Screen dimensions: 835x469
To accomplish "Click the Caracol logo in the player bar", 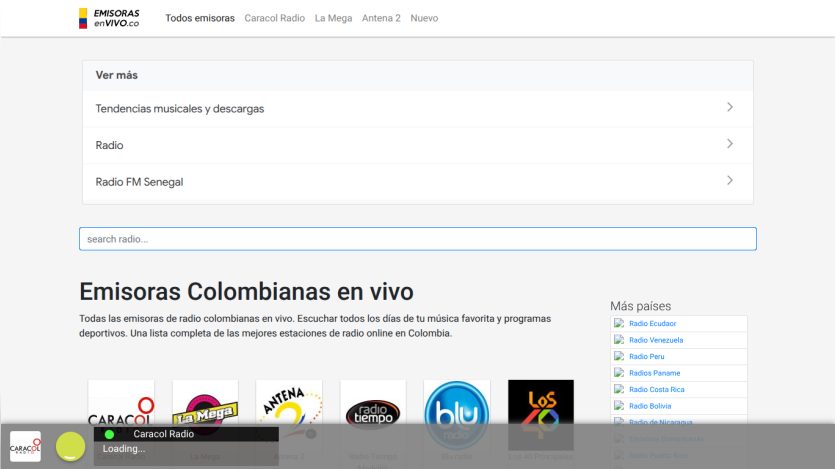I will (x=25, y=446).
